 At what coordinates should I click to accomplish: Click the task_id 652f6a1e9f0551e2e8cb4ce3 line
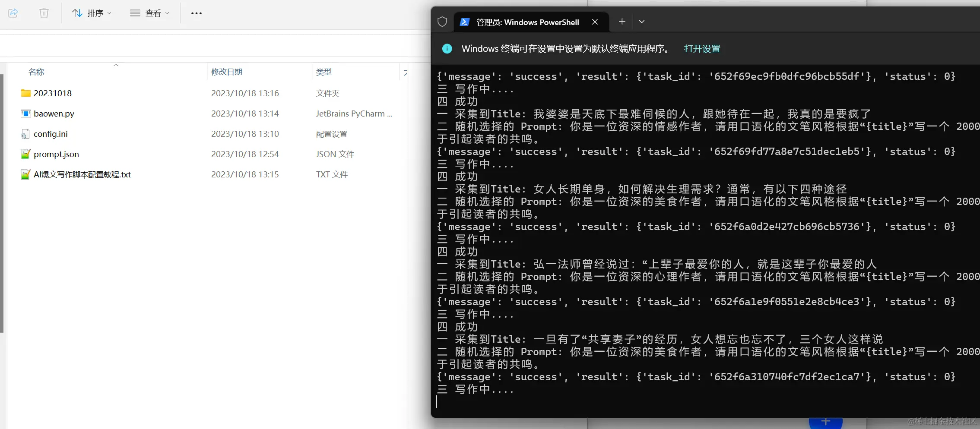coord(696,302)
